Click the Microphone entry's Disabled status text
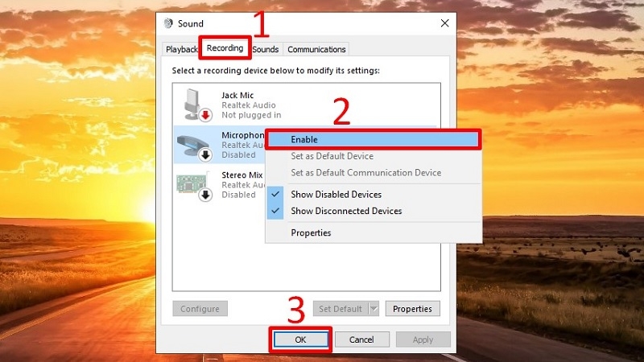 pos(238,154)
